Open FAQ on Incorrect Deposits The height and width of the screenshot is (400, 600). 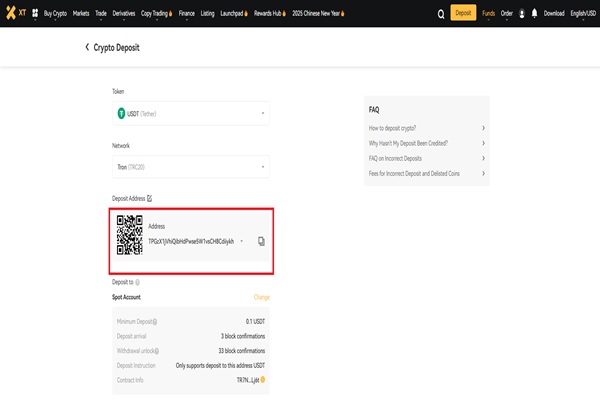[427, 158]
